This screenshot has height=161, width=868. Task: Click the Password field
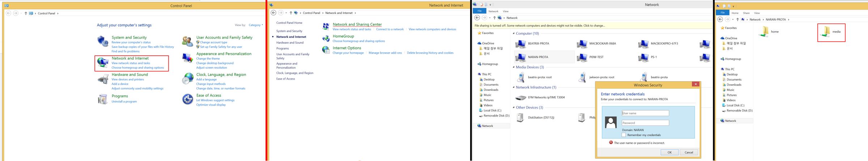[x=646, y=123]
